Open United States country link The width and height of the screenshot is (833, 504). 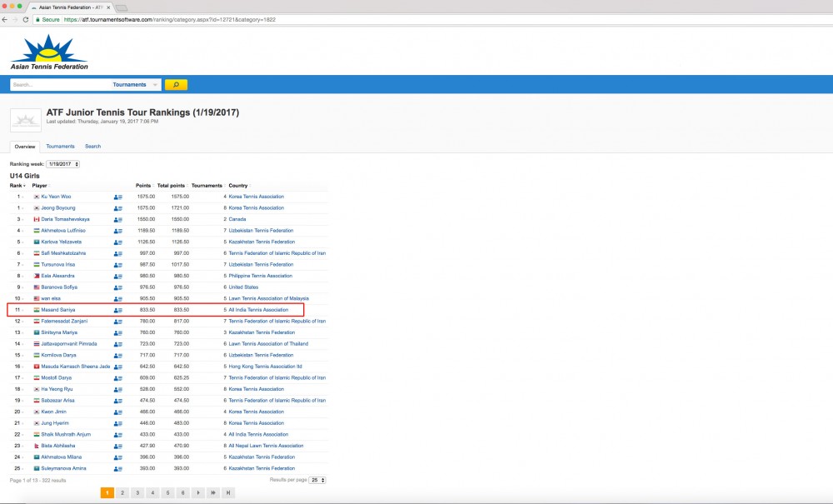[x=243, y=287]
